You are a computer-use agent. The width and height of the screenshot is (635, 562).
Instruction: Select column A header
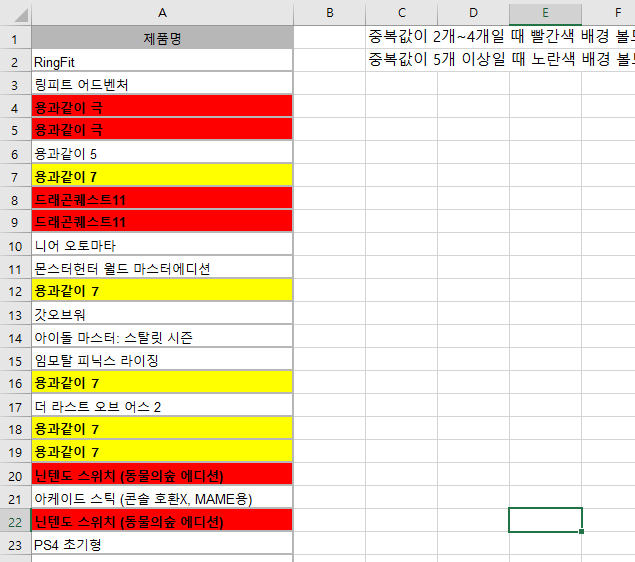tap(162, 13)
